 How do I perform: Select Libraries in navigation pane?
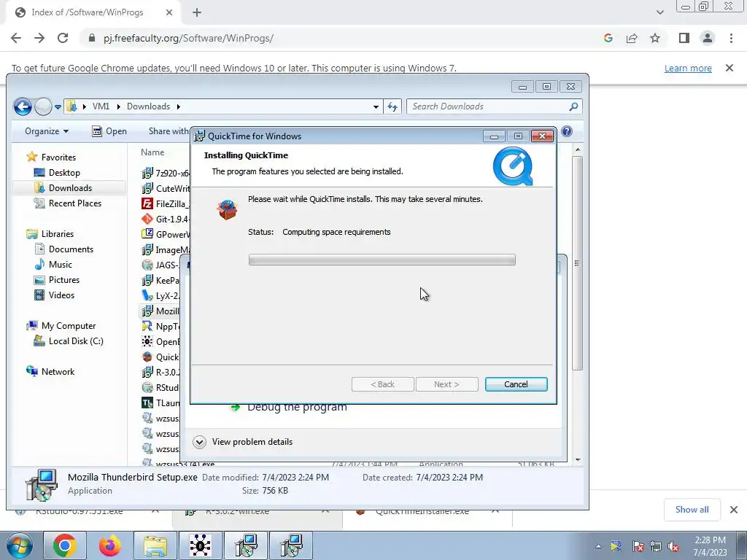[x=57, y=234]
